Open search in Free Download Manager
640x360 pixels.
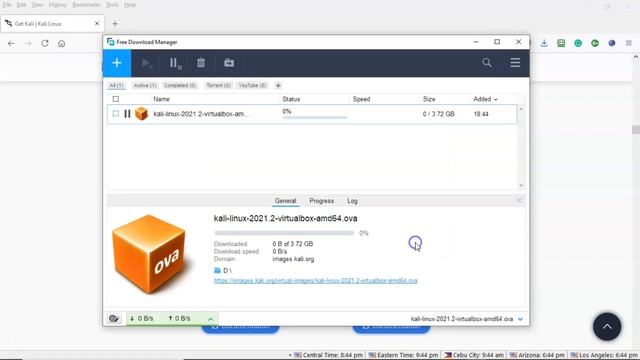(x=487, y=63)
